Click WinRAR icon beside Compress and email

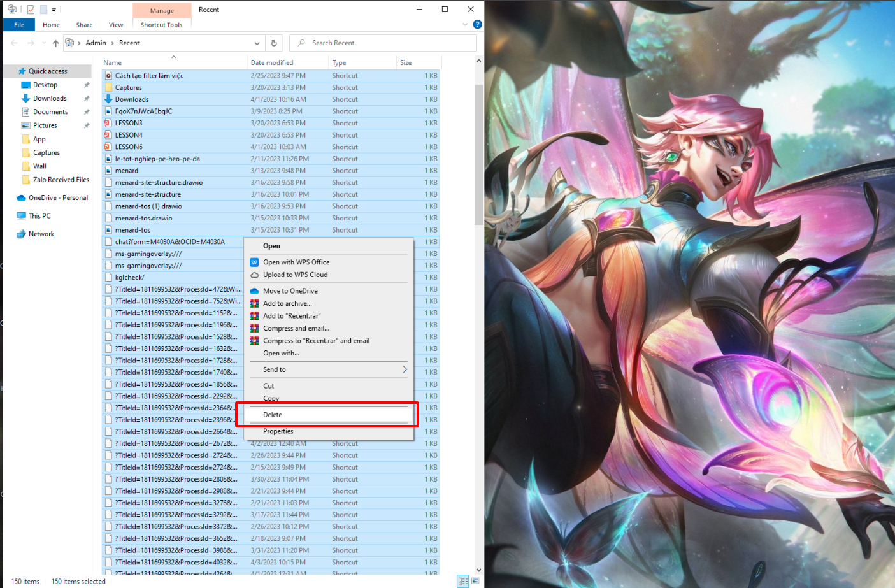(254, 328)
